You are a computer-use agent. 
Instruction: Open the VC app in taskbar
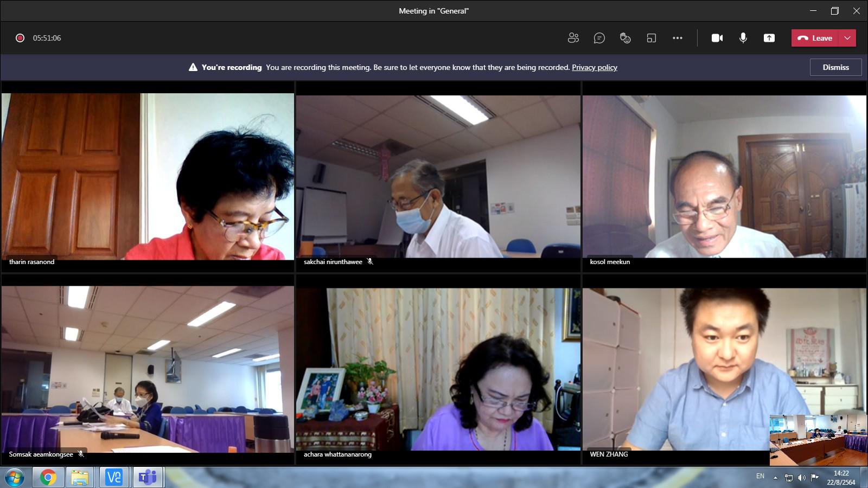pyautogui.click(x=113, y=478)
